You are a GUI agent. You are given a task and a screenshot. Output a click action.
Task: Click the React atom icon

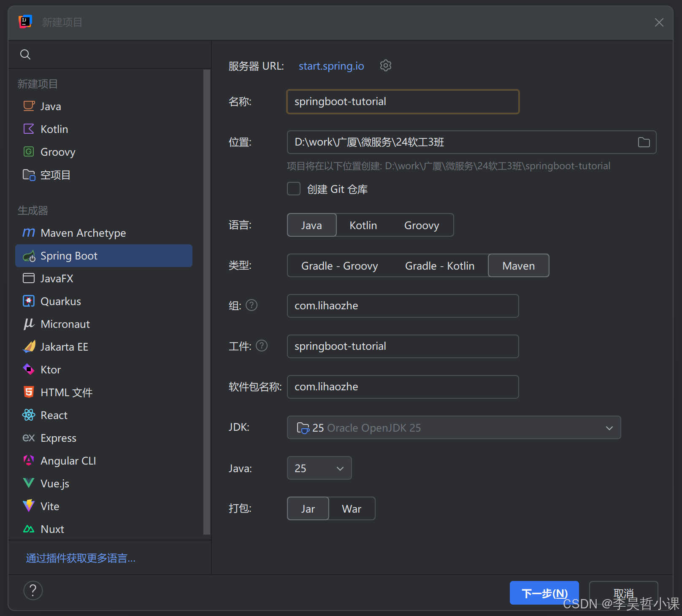(29, 415)
